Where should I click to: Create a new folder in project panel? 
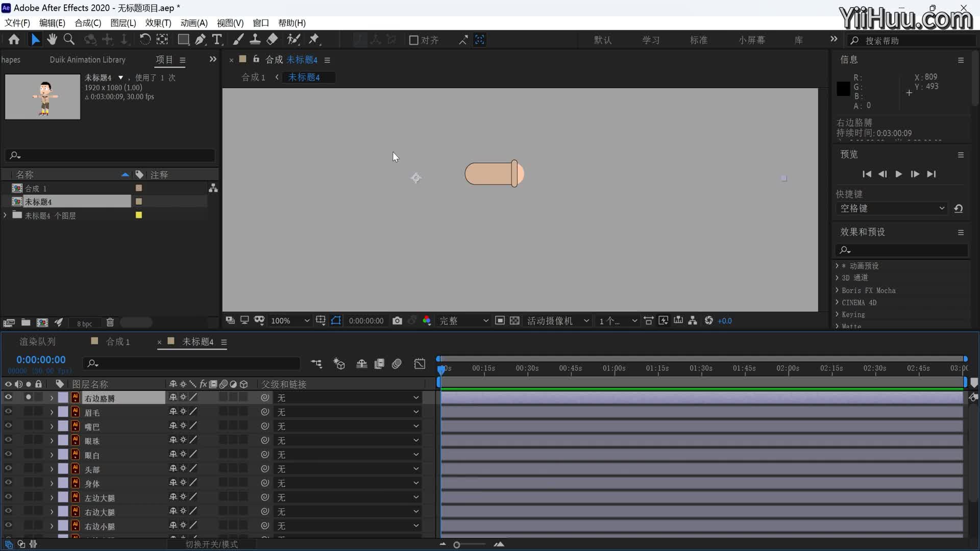point(26,322)
